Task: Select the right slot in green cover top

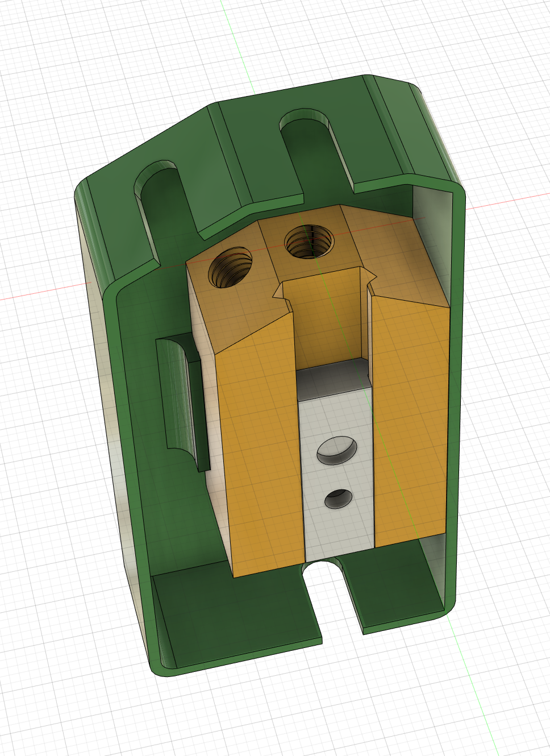Action: [317, 151]
